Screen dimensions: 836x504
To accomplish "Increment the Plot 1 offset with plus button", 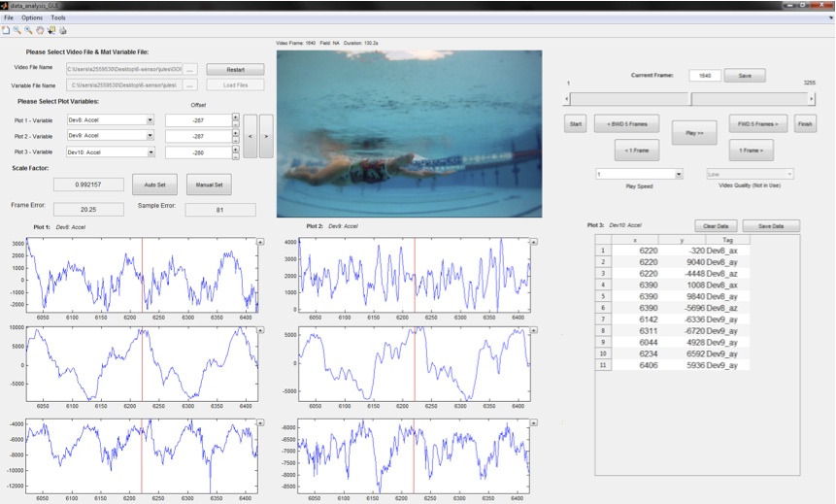I will pos(235,117).
